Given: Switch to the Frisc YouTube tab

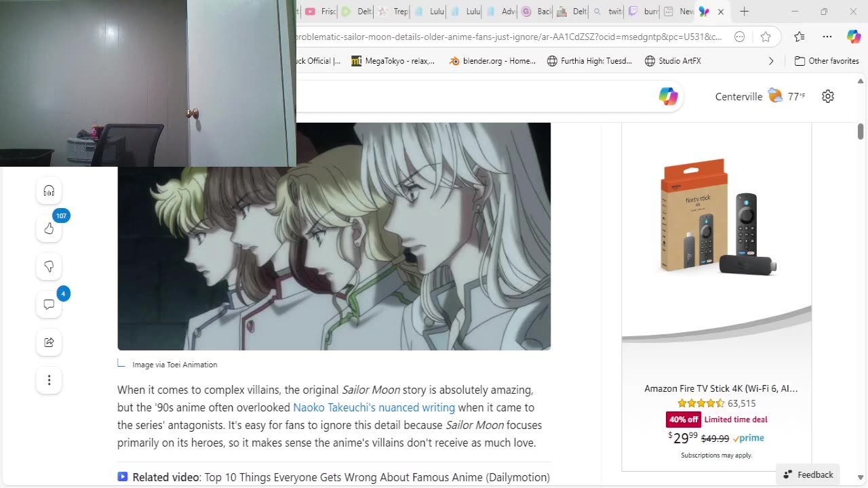Looking at the screenshot, I should [x=320, y=12].
